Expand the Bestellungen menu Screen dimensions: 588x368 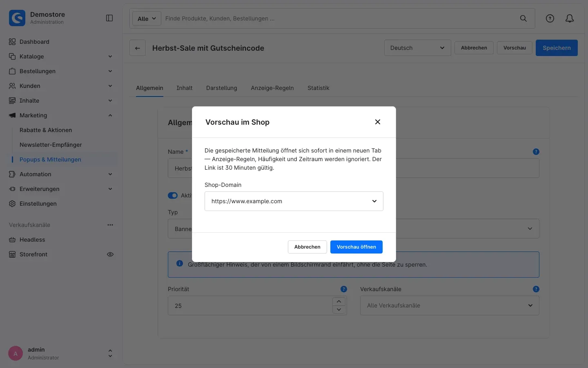[x=61, y=71]
